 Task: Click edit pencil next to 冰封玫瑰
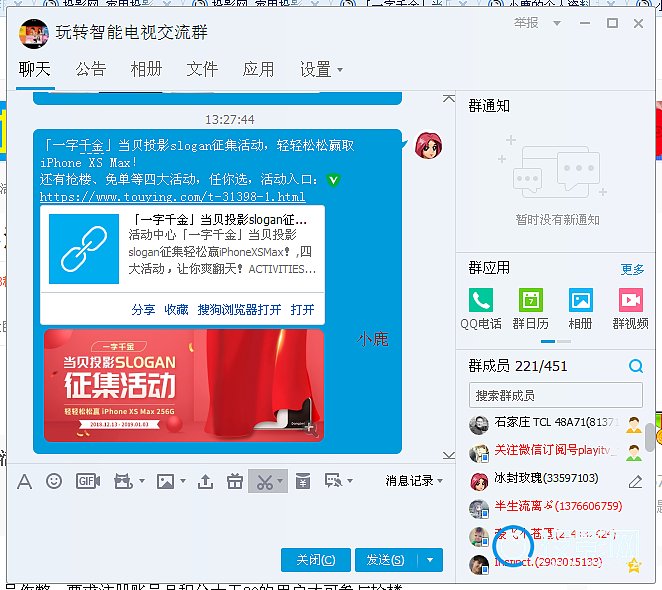pos(635,481)
